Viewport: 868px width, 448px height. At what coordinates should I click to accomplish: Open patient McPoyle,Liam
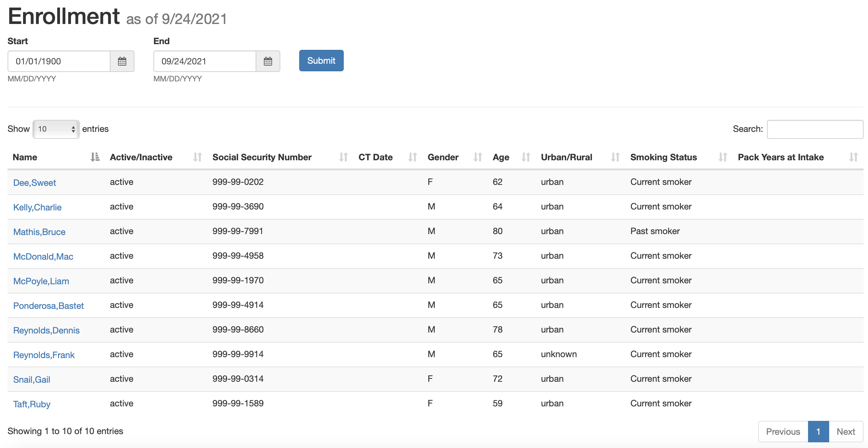(41, 281)
